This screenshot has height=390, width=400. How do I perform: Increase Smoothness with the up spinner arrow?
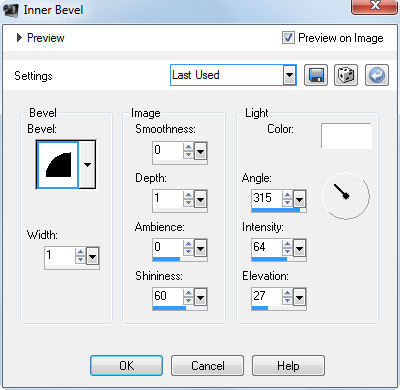pyautogui.click(x=188, y=147)
